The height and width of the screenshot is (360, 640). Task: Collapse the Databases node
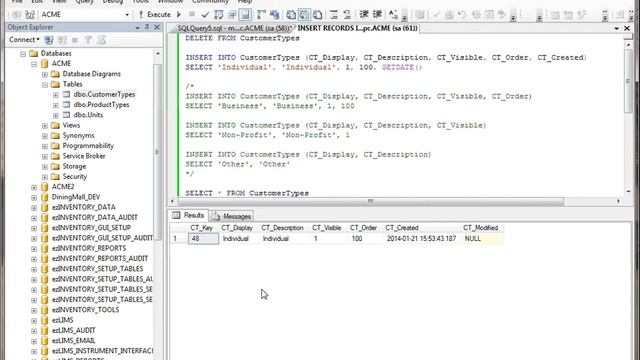pos(23,54)
